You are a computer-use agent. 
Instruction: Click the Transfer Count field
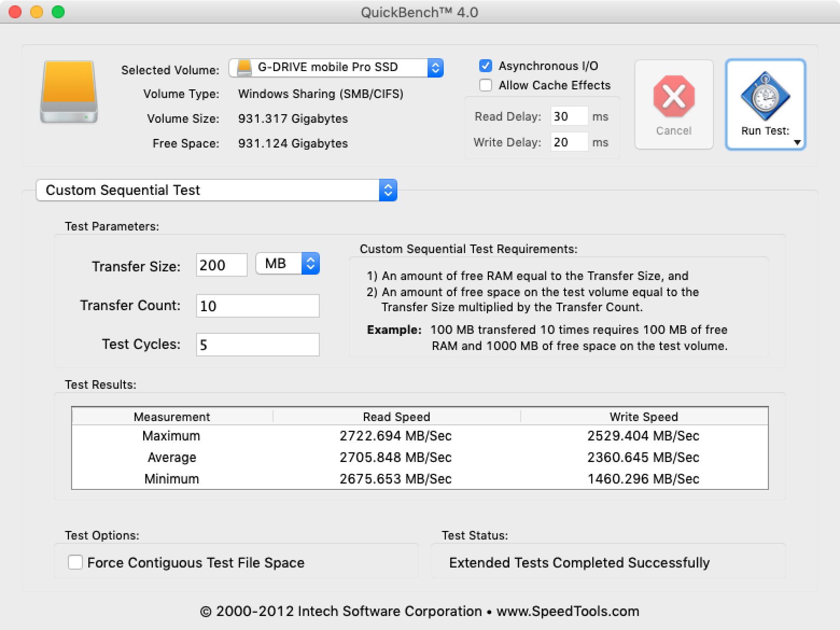(257, 306)
